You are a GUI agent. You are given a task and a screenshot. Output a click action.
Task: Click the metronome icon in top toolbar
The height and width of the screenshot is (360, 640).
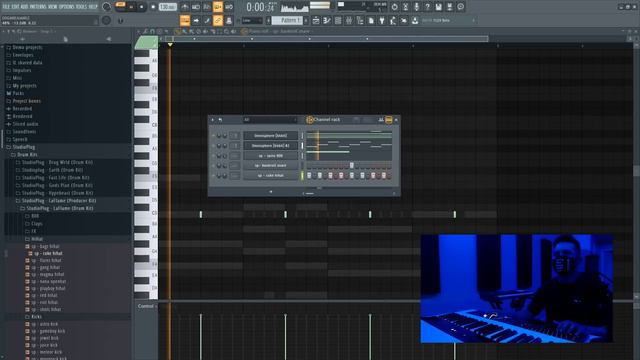(x=185, y=7)
